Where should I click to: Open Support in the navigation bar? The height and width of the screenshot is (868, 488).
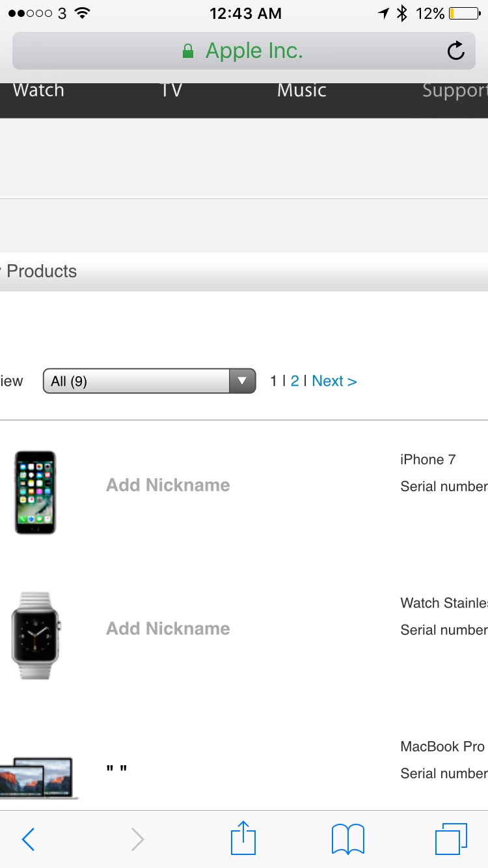click(x=455, y=90)
